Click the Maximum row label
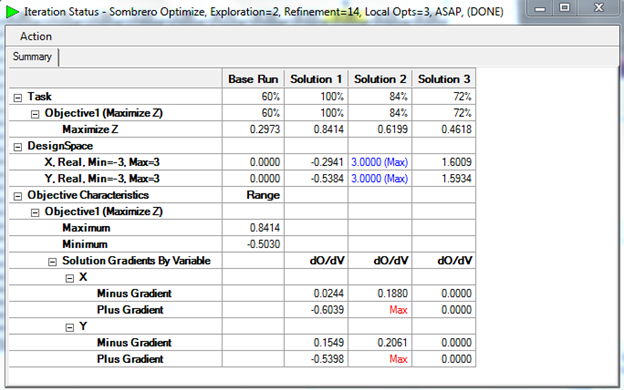 pos(86,228)
